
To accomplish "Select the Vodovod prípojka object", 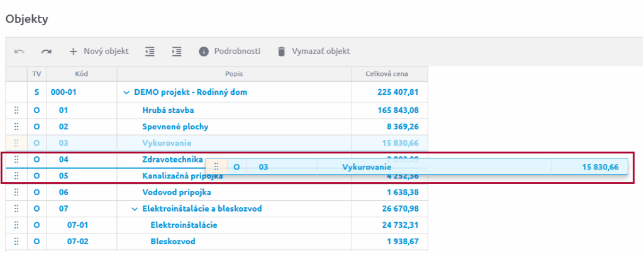I will coord(177,192).
